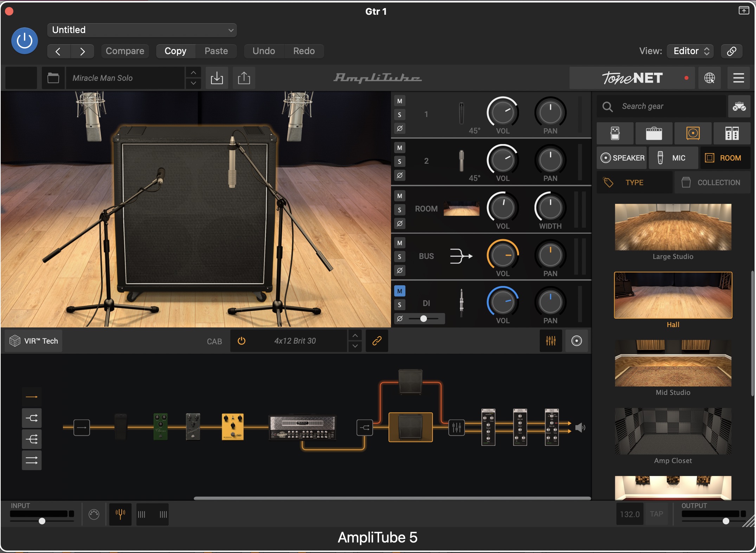The width and height of the screenshot is (756, 553).
Task: Select the Mid Studio room thumbnail
Action: click(x=673, y=363)
